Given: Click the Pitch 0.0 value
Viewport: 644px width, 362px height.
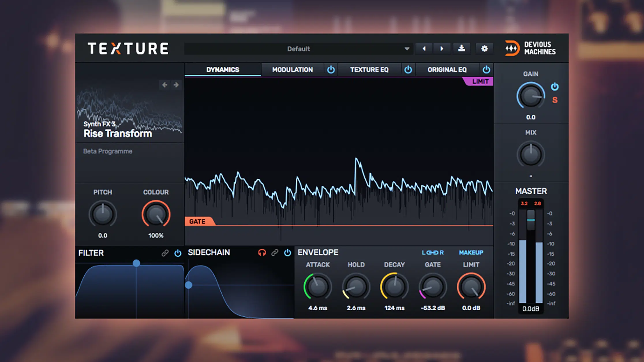Looking at the screenshot, I should click(x=103, y=236).
